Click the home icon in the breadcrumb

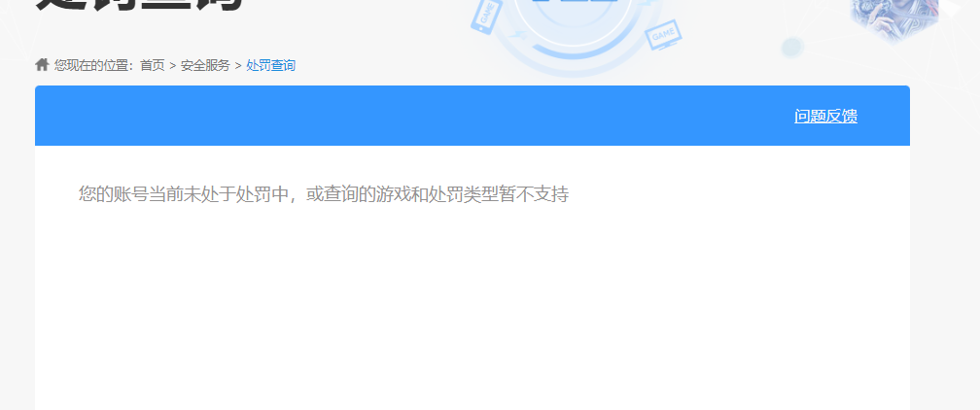tap(42, 64)
